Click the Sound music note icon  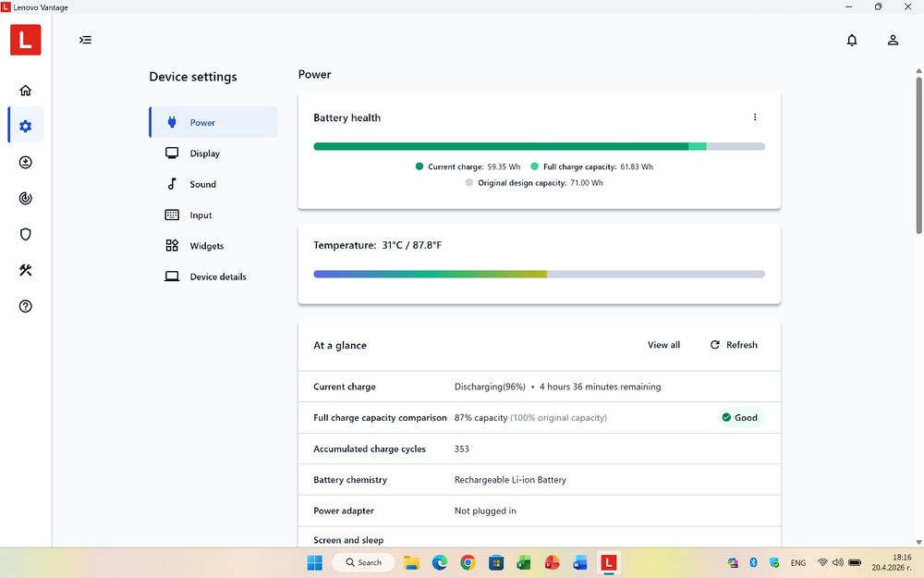172,183
